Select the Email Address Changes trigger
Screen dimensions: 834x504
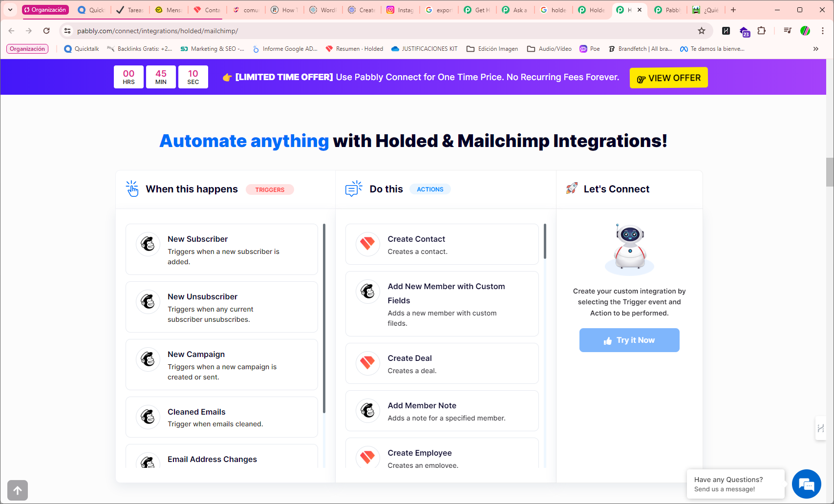[222, 456]
